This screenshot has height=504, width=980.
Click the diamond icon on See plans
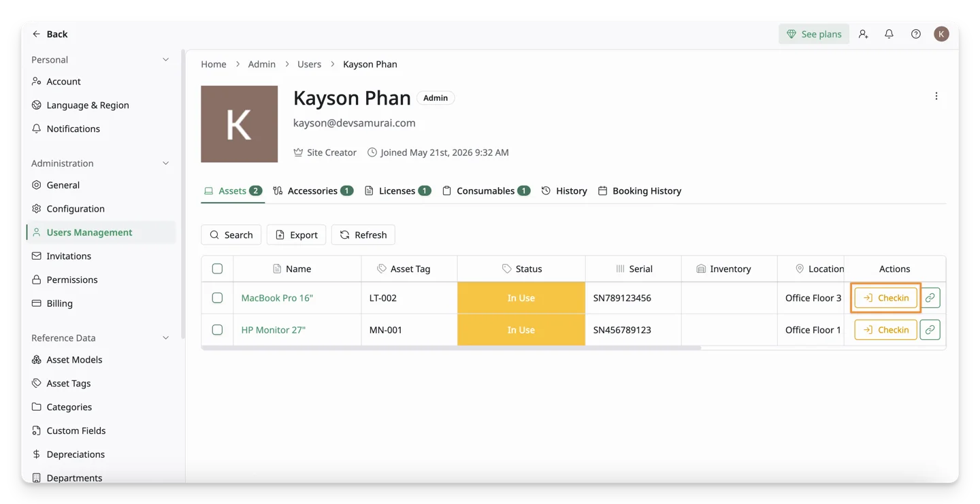[791, 34]
